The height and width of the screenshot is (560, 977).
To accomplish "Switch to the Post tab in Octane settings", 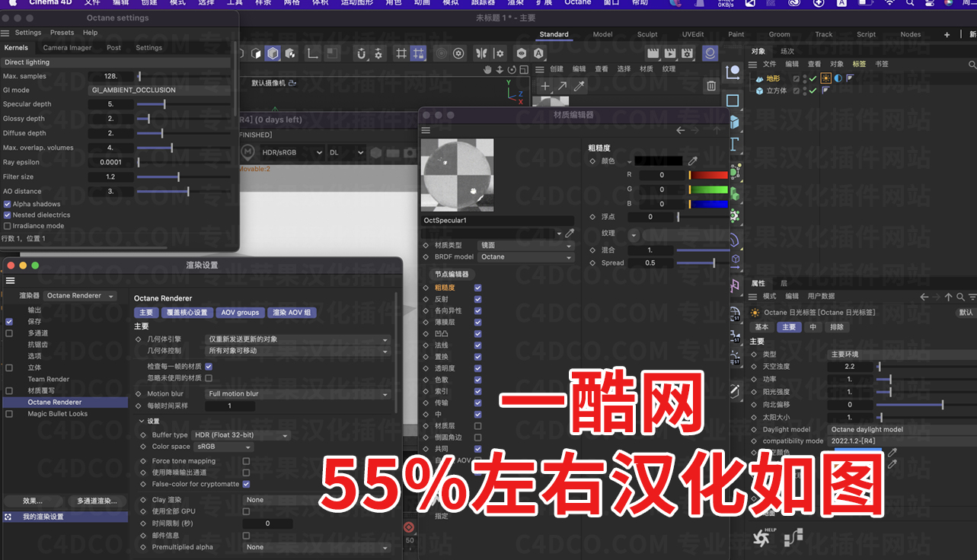I will (x=113, y=48).
